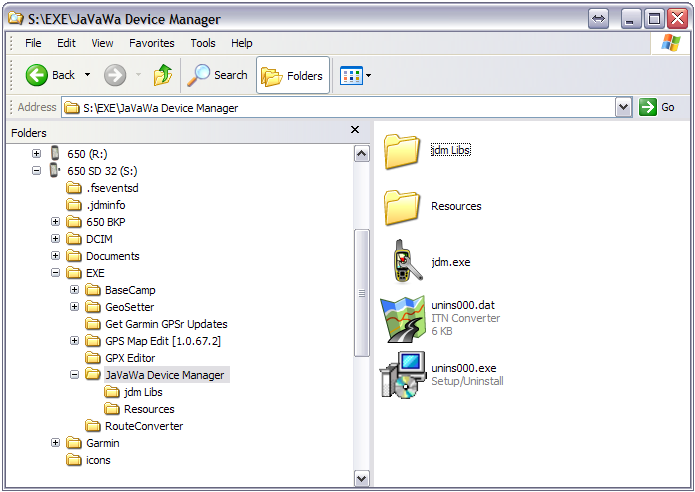The width and height of the screenshot is (695, 492).
Task: Open the jdm.exe application icon
Action: click(x=403, y=262)
